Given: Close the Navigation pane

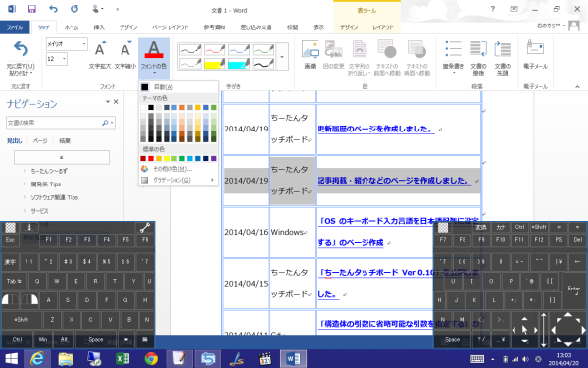Looking at the screenshot, I should (116, 102).
